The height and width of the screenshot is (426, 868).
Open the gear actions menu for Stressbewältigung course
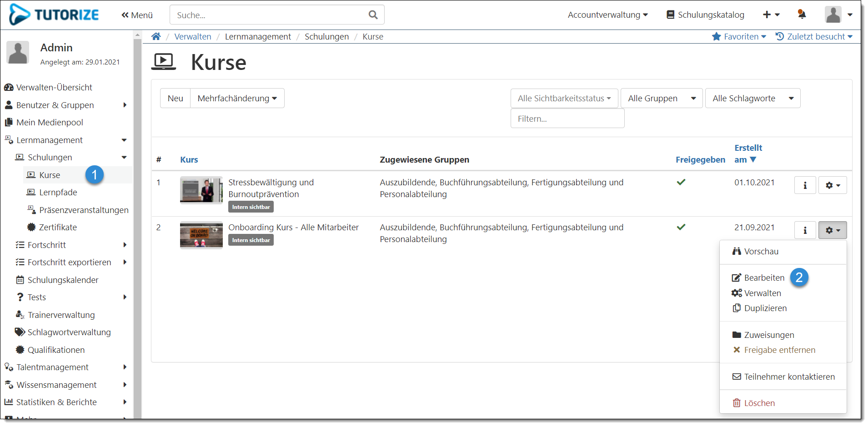833,185
